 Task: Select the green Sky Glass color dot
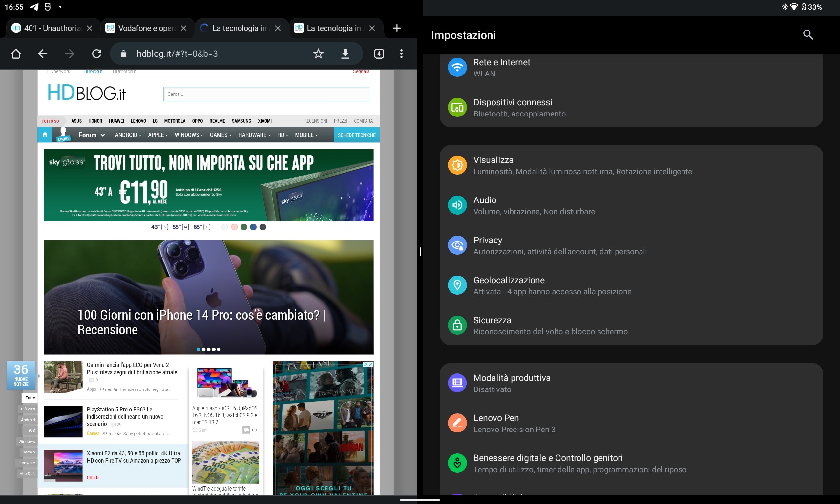(244, 227)
